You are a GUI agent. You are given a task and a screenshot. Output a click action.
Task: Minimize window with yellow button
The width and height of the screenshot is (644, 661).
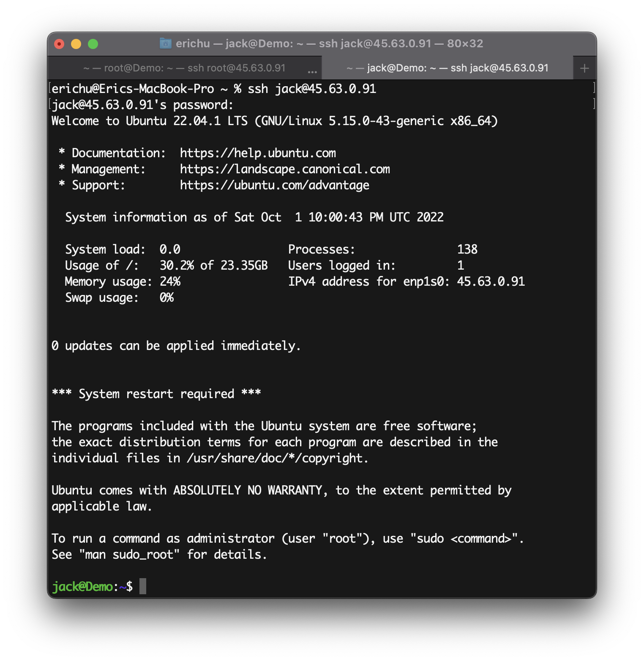coord(76,44)
